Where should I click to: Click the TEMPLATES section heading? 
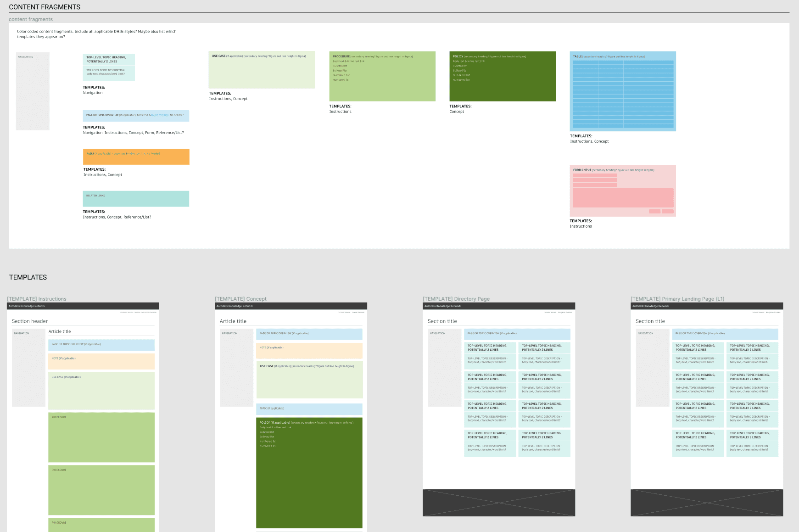pyautogui.click(x=28, y=277)
